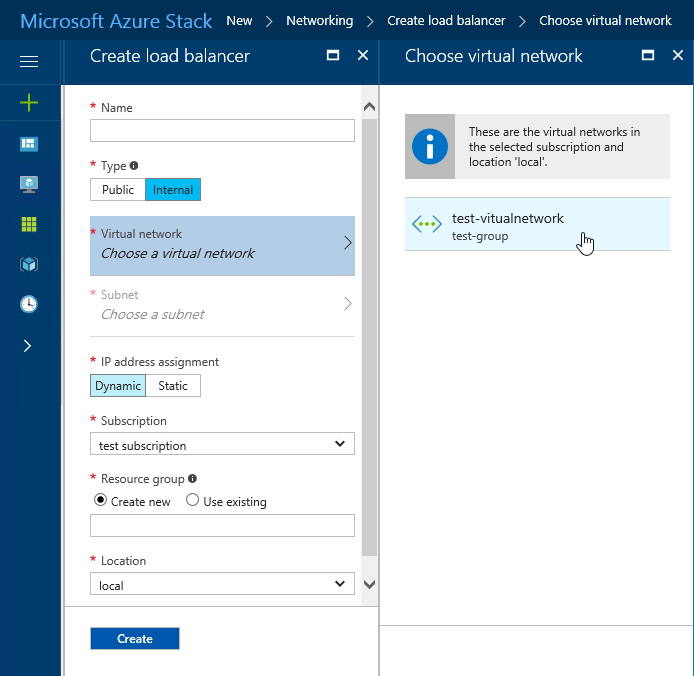Click the Create load balancer breadcrumb
This screenshot has height=676, width=694.
[x=446, y=21]
